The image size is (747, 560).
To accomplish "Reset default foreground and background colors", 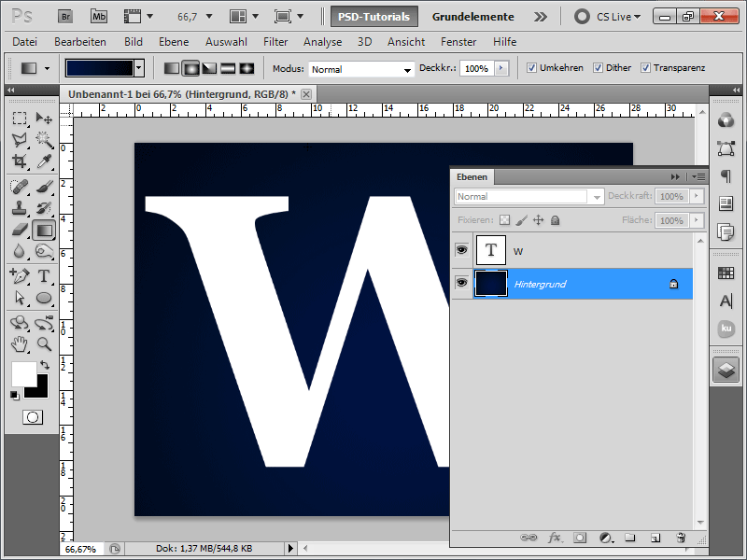I will click(15, 395).
